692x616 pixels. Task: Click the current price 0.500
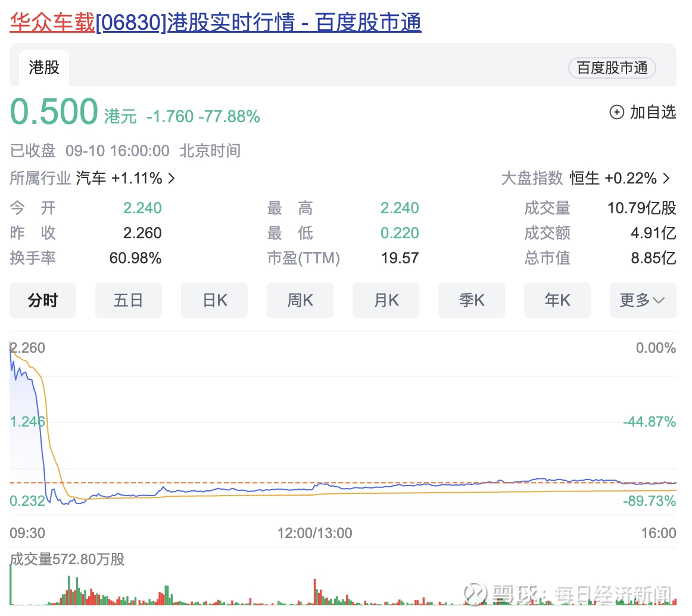coord(54,111)
